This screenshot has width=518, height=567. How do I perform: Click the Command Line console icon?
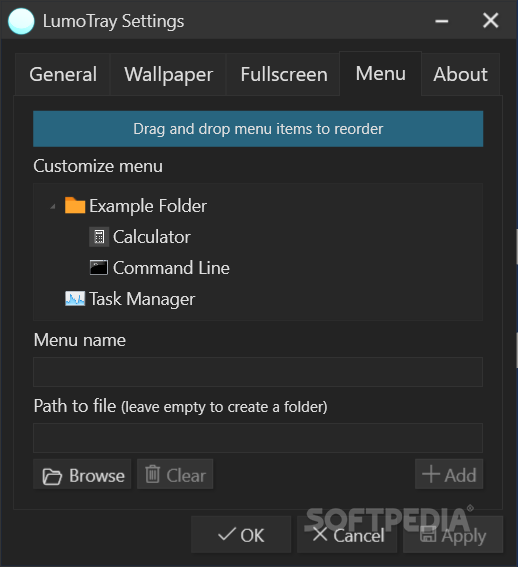(x=99, y=268)
